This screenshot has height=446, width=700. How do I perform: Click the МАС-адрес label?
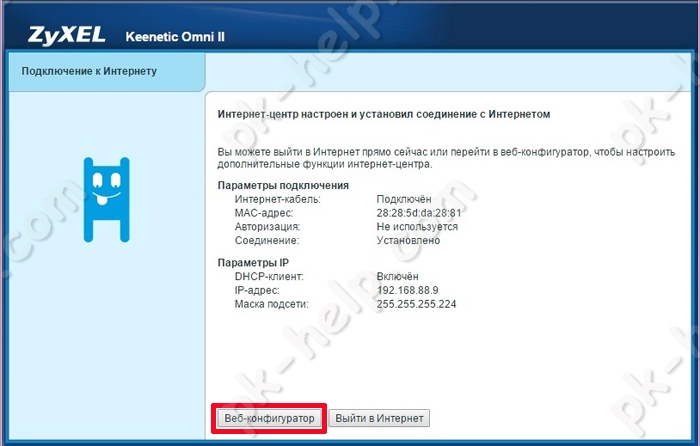click(x=264, y=213)
